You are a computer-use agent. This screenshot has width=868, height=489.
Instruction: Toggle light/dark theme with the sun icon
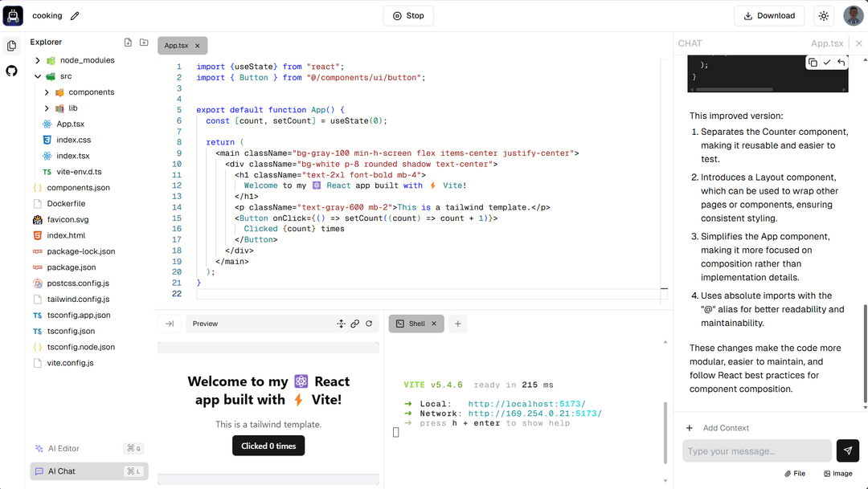[825, 15]
